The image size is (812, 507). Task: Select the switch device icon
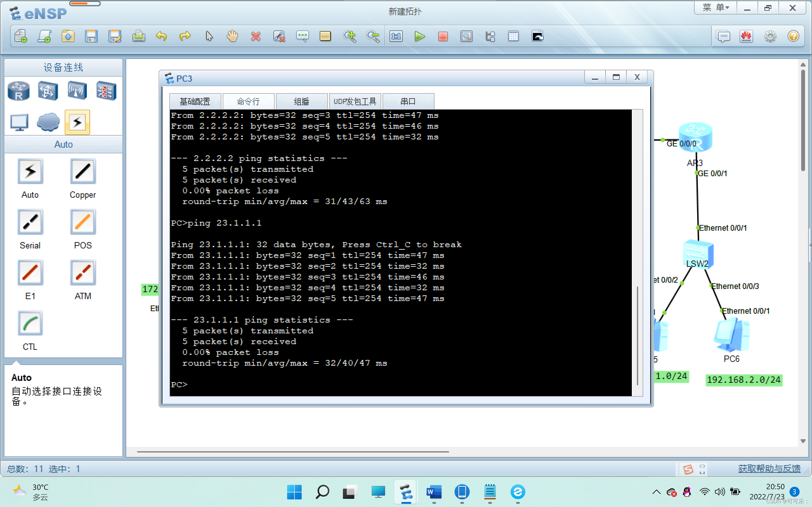pos(47,91)
